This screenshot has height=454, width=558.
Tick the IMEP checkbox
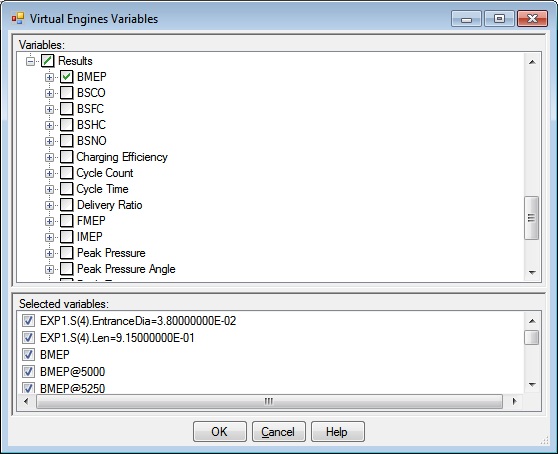[x=67, y=237]
